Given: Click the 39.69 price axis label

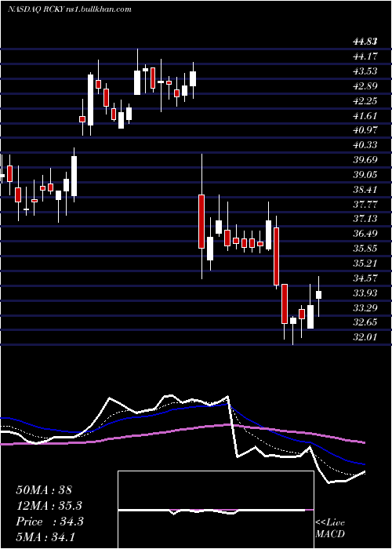Looking at the screenshot, I should [x=365, y=160].
